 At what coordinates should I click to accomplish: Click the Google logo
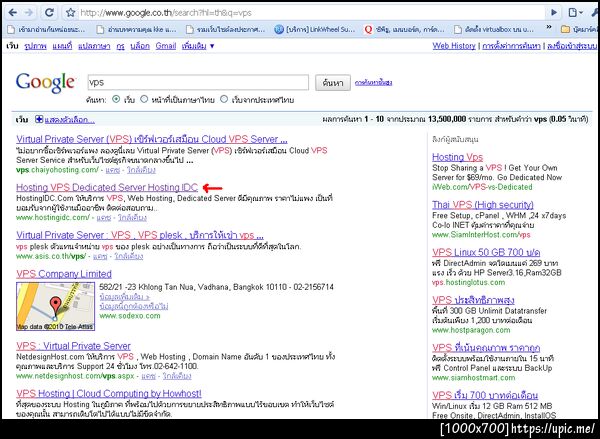pos(45,83)
